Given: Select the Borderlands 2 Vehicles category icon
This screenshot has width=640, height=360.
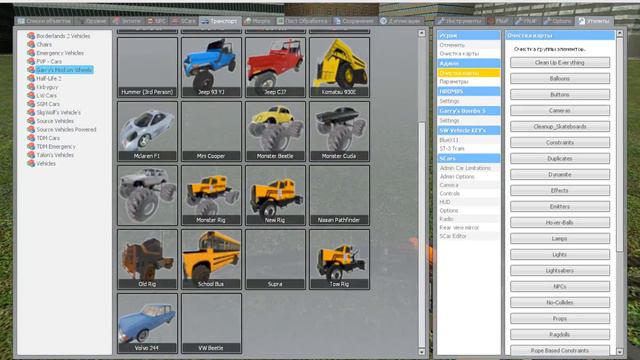Looking at the screenshot, I should coord(31,36).
